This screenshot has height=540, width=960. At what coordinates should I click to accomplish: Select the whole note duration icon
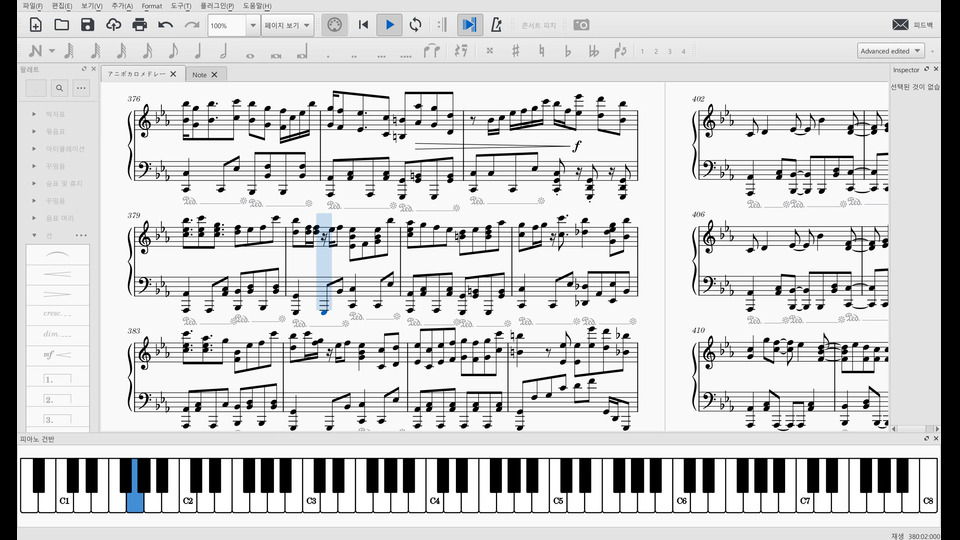249,50
